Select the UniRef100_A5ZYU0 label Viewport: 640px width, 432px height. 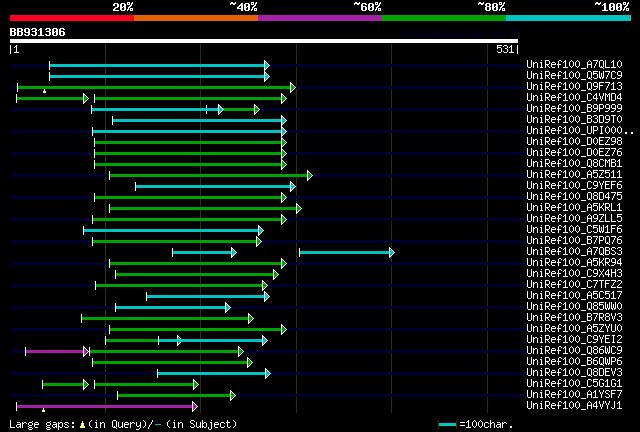coord(574,329)
